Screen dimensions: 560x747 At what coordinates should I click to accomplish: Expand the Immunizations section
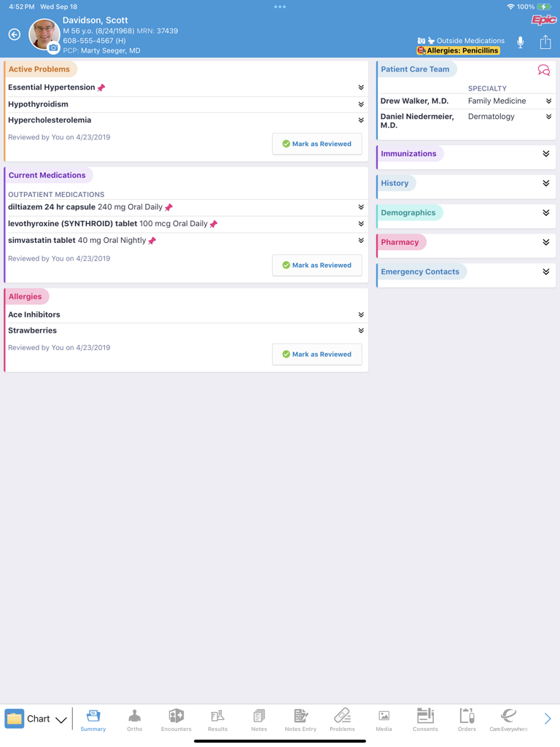pos(545,154)
